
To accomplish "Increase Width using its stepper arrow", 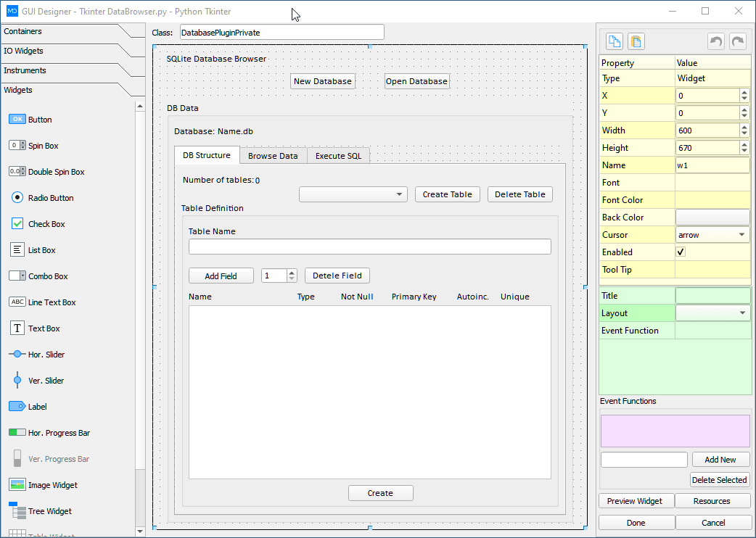I will click(x=744, y=127).
